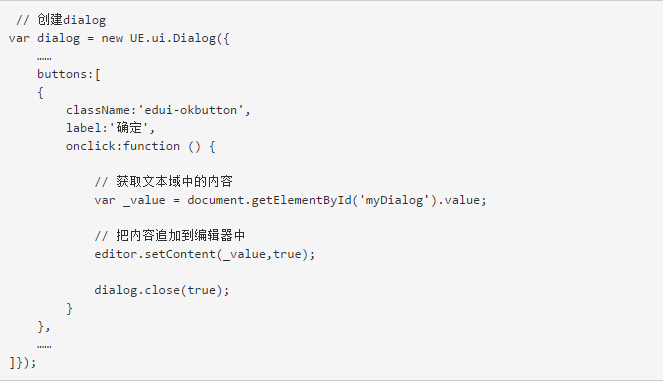Click 'document.getElementById' call
The width and height of the screenshot is (663, 381).
click(x=270, y=200)
